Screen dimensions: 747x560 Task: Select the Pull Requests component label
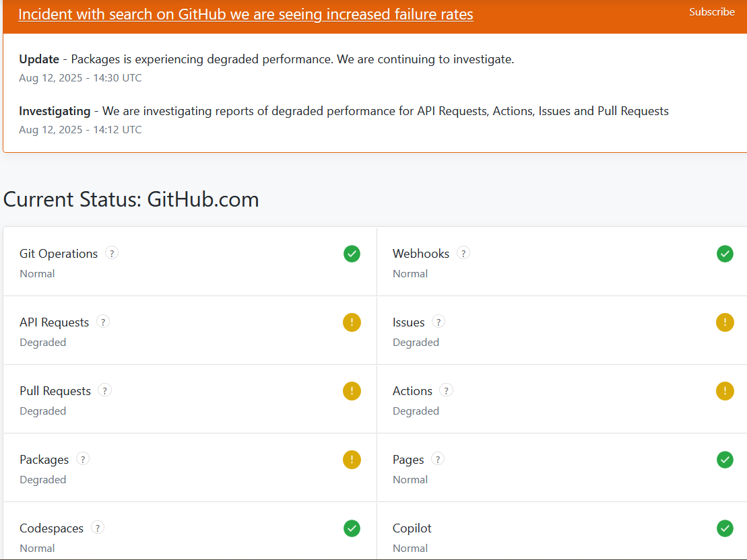point(55,391)
